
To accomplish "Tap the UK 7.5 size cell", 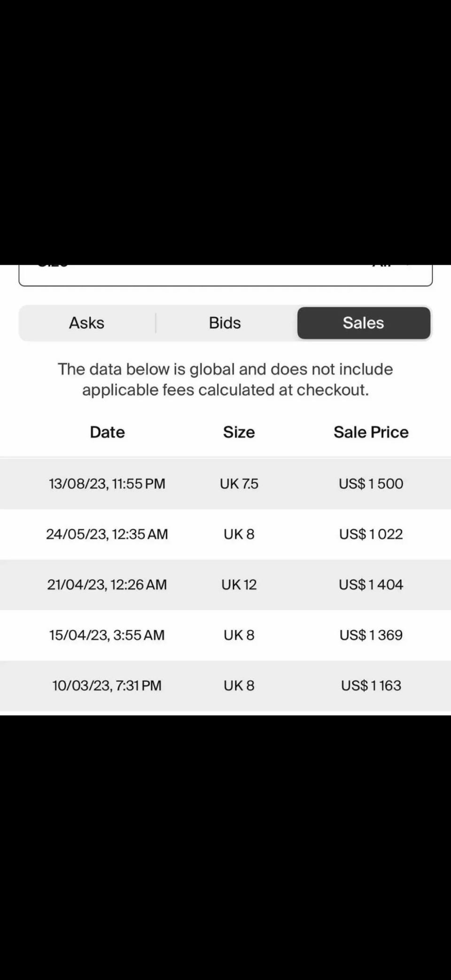I will [x=239, y=484].
